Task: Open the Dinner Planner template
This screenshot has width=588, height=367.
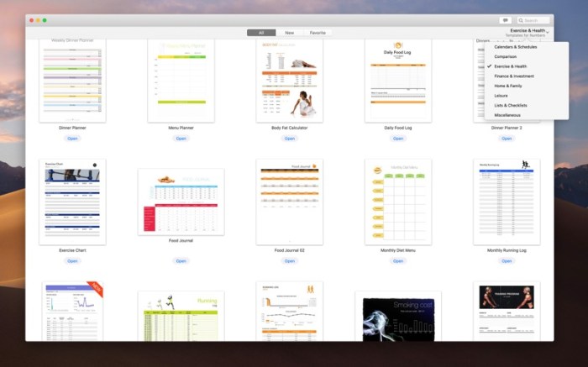Action: coord(72,139)
